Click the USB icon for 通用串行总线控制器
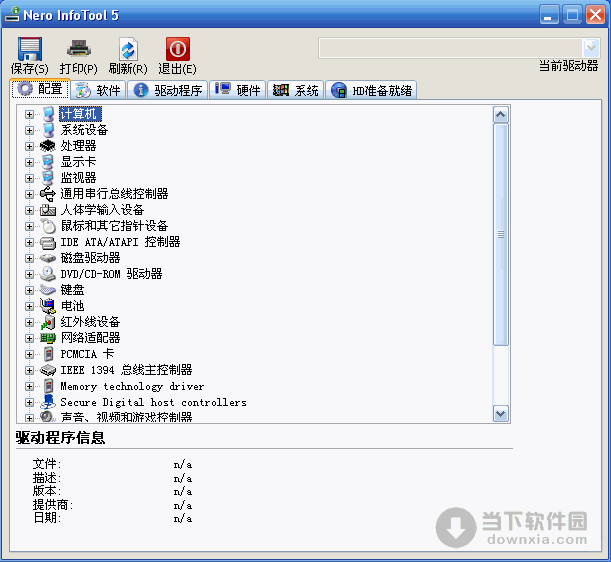Viewport: 611px width, 562px height. pos(48,194)
